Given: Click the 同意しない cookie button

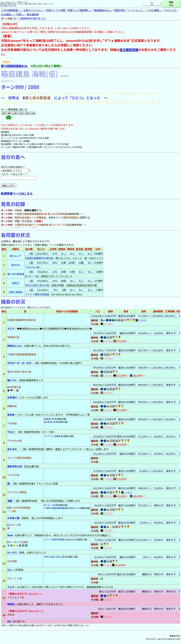Looking at the screenshot, I should coord(152,4).
